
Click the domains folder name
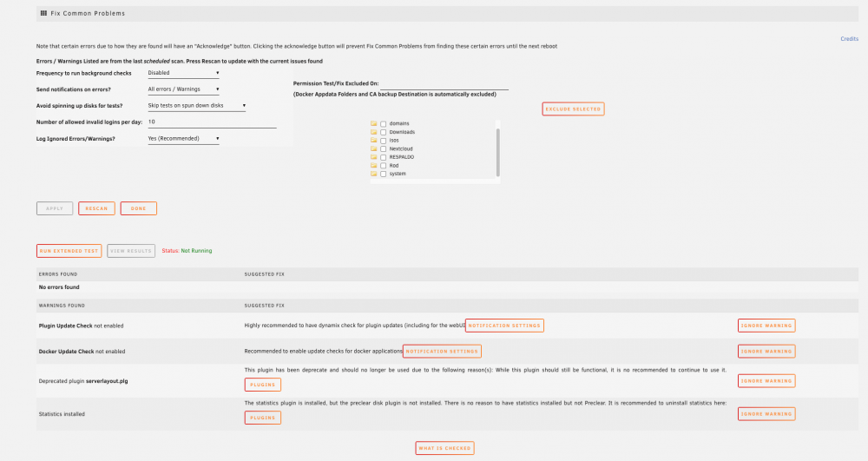pos(399,124)
